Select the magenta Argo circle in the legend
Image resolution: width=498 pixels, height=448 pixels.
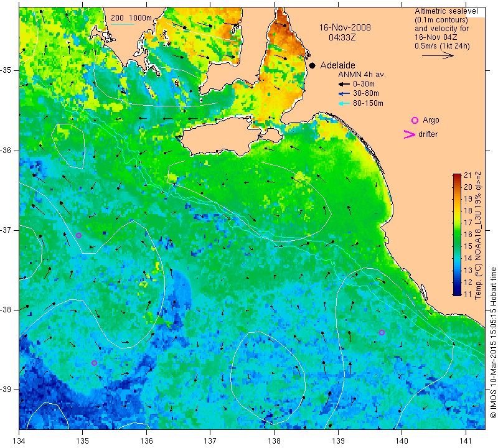(415, 120)
